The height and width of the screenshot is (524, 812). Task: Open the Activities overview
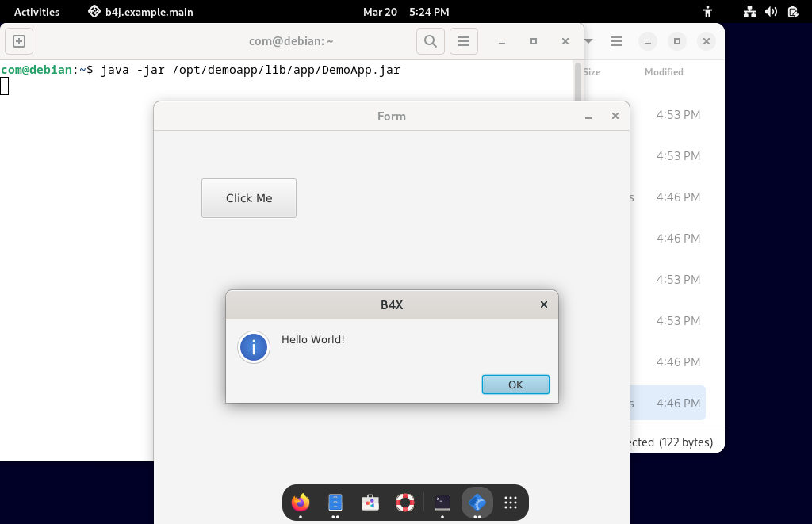click(37, 12)
